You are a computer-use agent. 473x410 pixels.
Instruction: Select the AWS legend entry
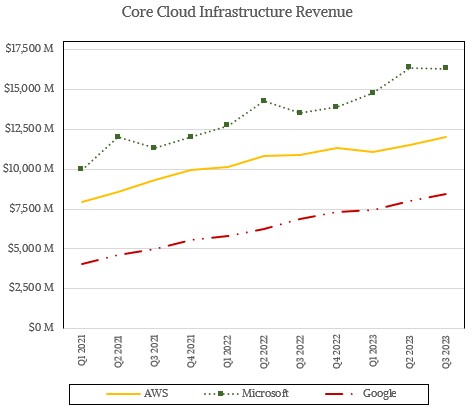click(x=137, y=393)
